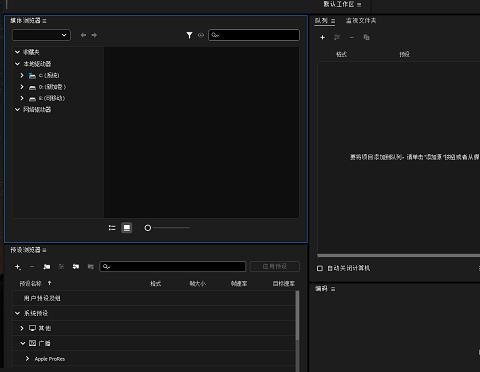Collapse the 收藏夹 favorites tree node
Image resolution: width=480 pixels, height=372 pixels.
pyautogui.click(x=17, y=52)
